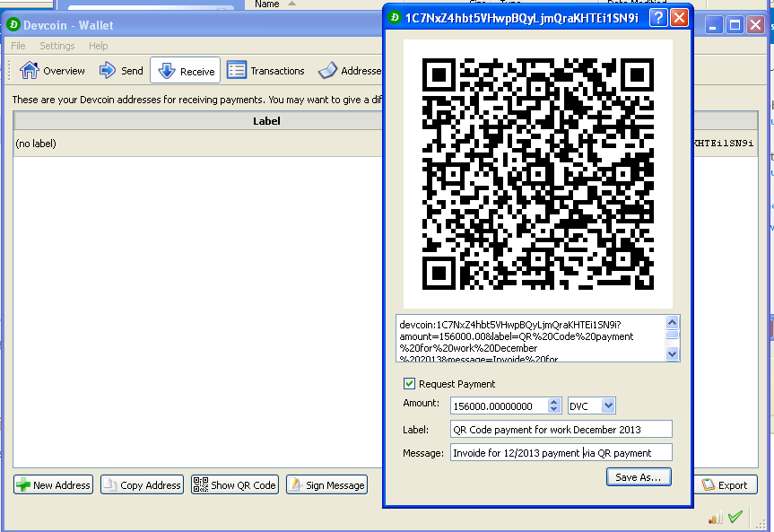Open the Receive tab icon

pyautogui.click(x=167, y=71)
